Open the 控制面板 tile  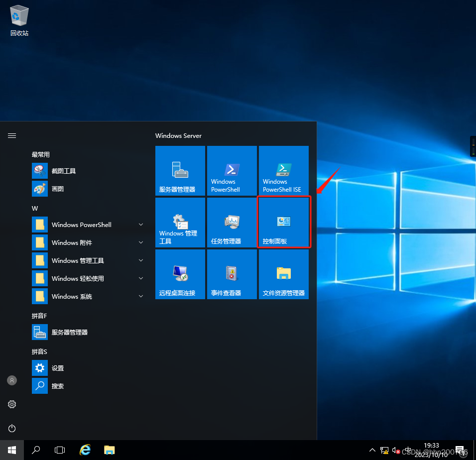tap(283, 223)
